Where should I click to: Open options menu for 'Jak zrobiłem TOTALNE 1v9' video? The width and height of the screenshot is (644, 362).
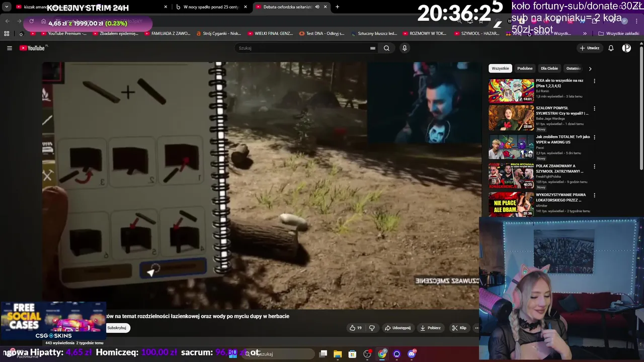[x=594, y=137]
